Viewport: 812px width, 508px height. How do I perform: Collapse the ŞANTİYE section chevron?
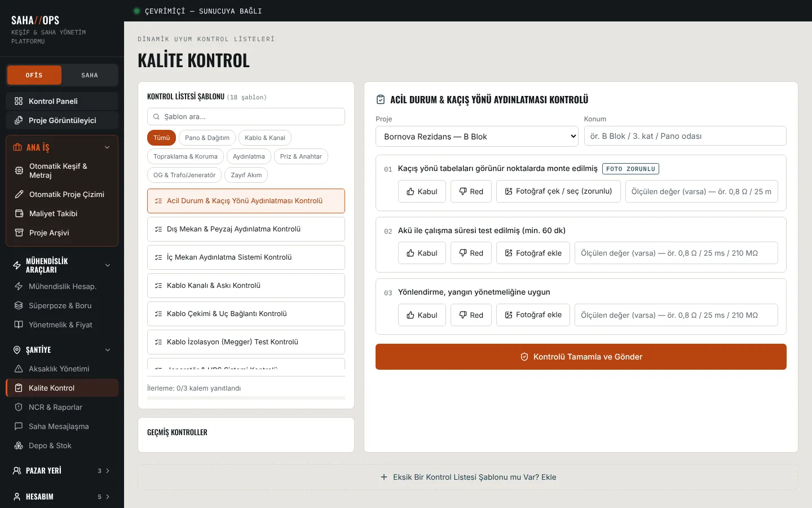(x=108, y=350)
